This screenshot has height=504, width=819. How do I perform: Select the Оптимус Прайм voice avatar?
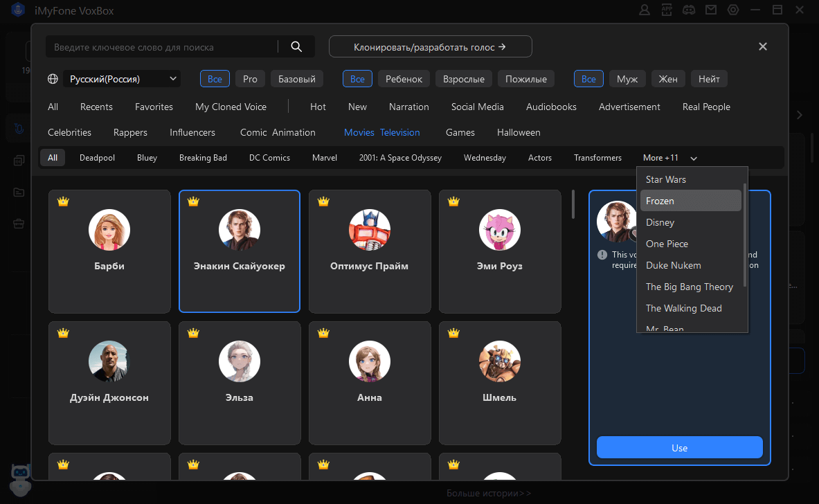[x=369, y=230]
